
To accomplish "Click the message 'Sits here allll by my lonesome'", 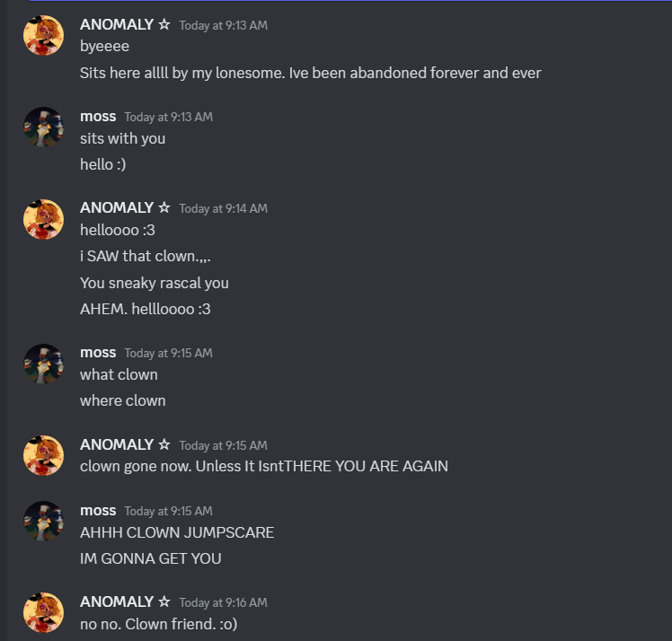I will coord(310,73).
